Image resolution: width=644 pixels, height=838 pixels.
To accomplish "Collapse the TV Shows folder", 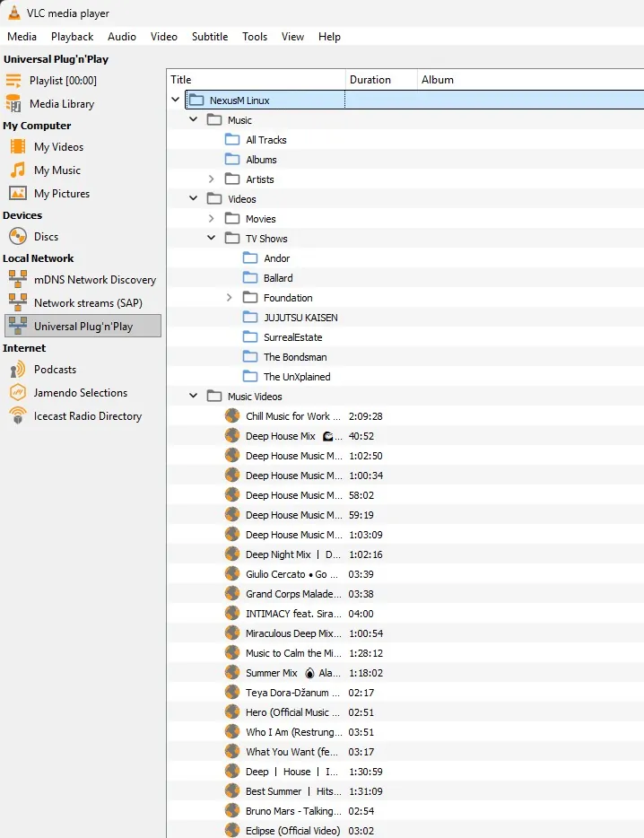I will point(211,238).
